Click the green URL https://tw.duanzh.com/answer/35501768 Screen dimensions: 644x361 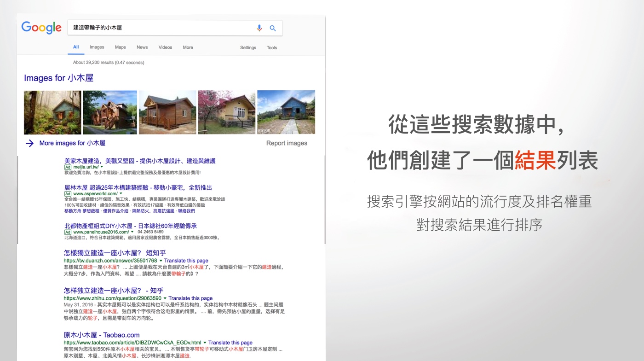tap(110, 261)
